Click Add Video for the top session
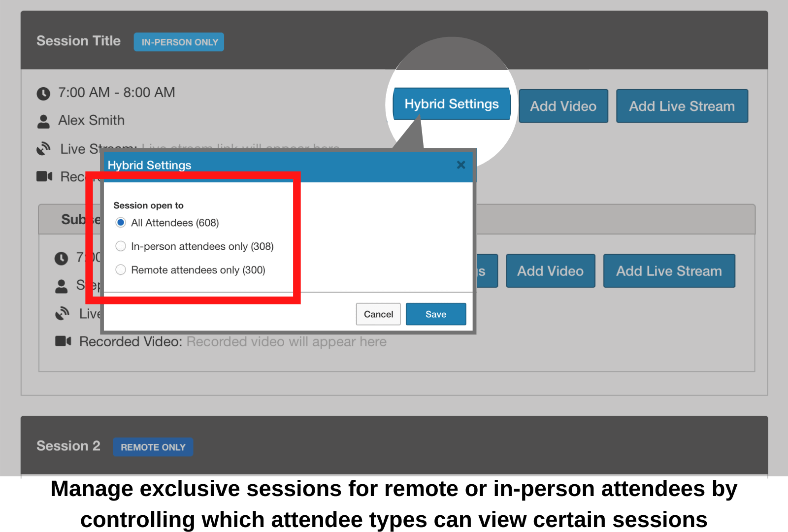Image resolution: width=788 pixels, height=532 pixels. click(x=563, y=106)
